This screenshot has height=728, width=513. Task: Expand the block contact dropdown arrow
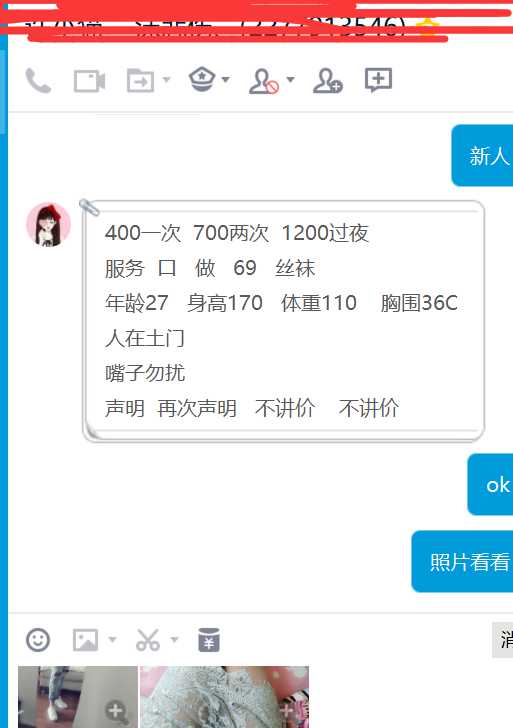(291, 80)
